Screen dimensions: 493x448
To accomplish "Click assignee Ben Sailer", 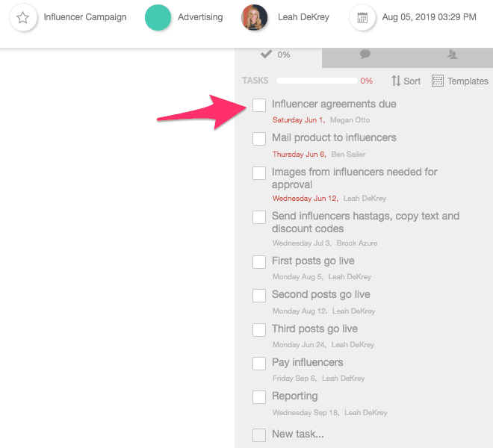I will pyautogui.click(x=348, y=154).
